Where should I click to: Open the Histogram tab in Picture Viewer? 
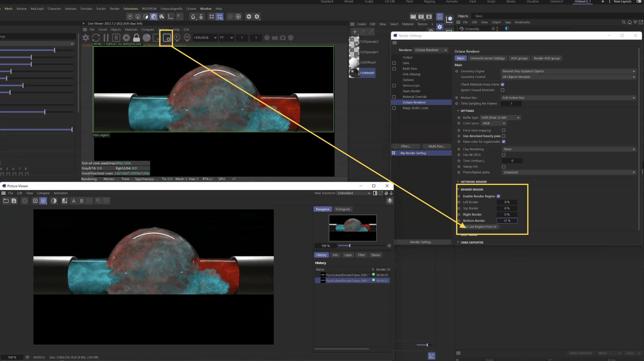coord(342,209)
